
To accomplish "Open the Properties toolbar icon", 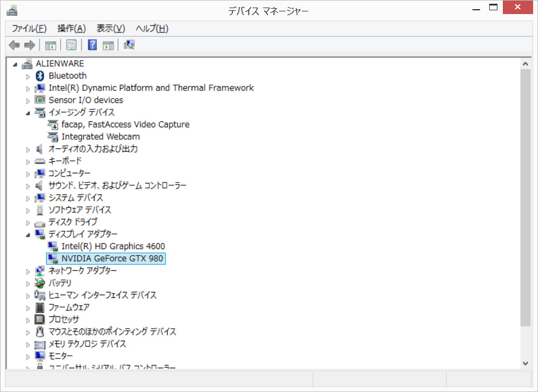I will pos(71,45).
